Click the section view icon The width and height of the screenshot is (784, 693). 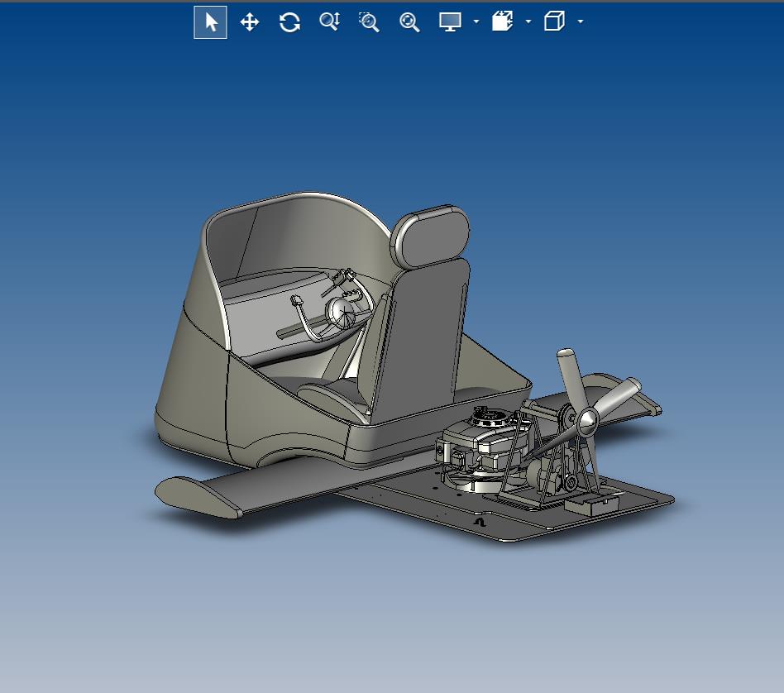click(503, 22)
